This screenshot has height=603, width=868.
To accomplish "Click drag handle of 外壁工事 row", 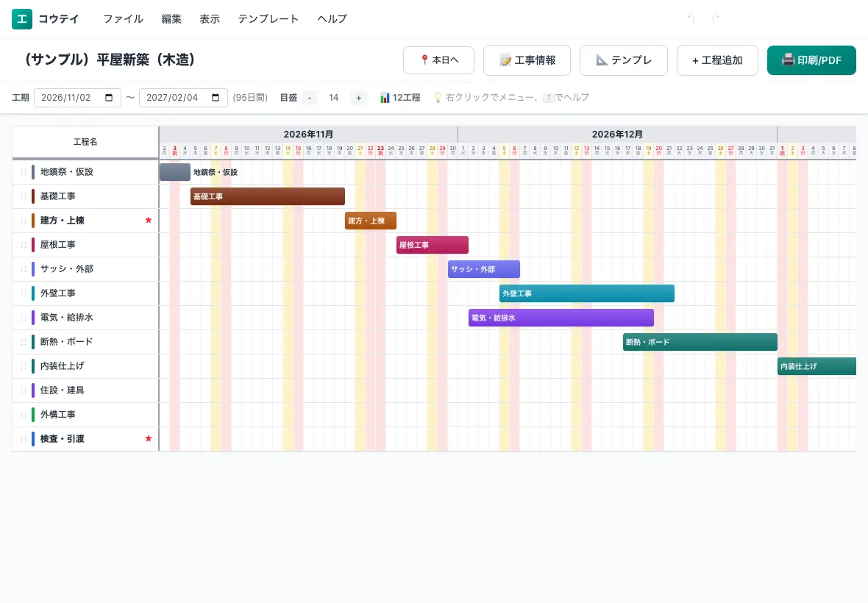I will point(24,293).
